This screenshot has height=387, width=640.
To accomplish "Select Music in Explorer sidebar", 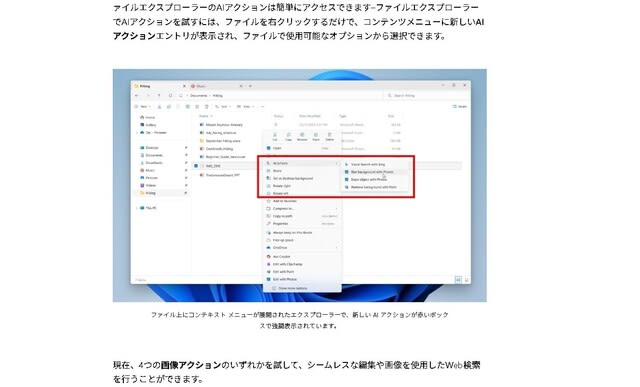I will (x=148, y=170).
